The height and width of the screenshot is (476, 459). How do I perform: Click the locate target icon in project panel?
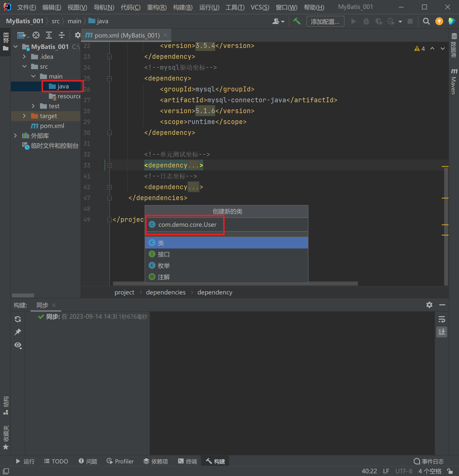[36, 35]
